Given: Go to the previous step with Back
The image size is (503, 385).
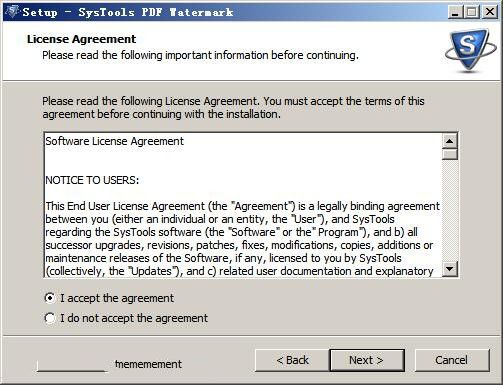Looking at the screenshot, I should tap(292, 360).
